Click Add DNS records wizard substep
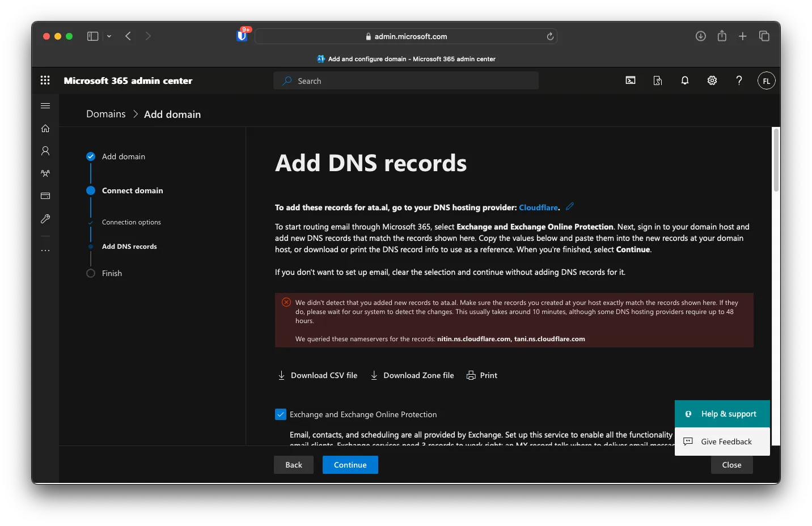 pos(129,247)
